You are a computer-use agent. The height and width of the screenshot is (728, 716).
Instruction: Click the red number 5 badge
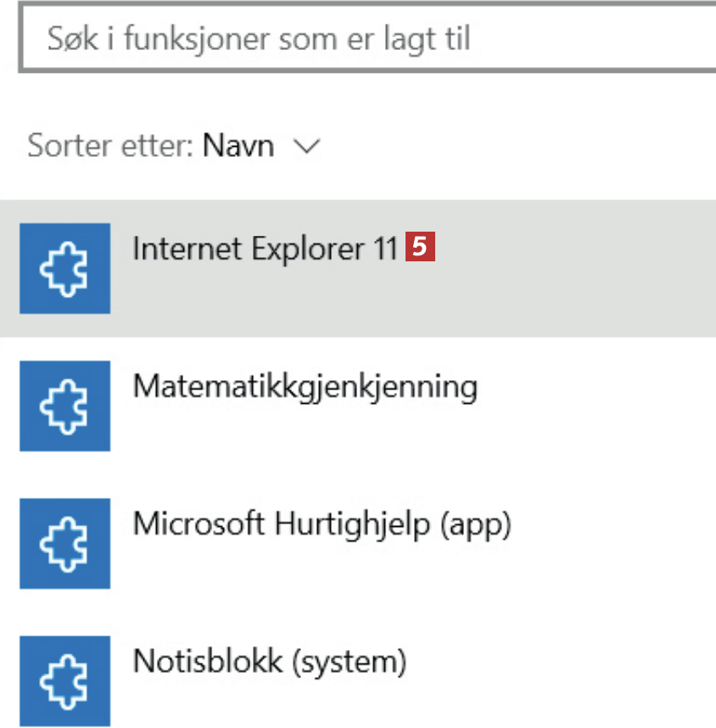(x=422, y=247)
